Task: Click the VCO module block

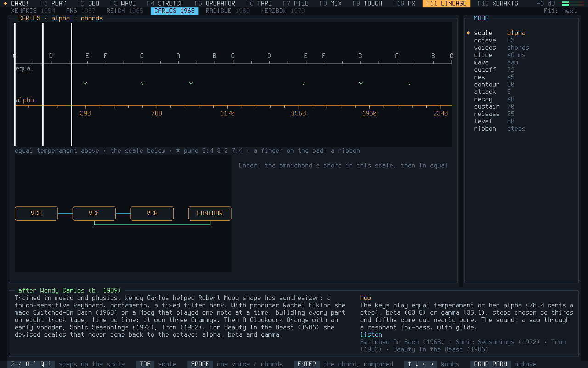Action: click(x=36, y=213)
